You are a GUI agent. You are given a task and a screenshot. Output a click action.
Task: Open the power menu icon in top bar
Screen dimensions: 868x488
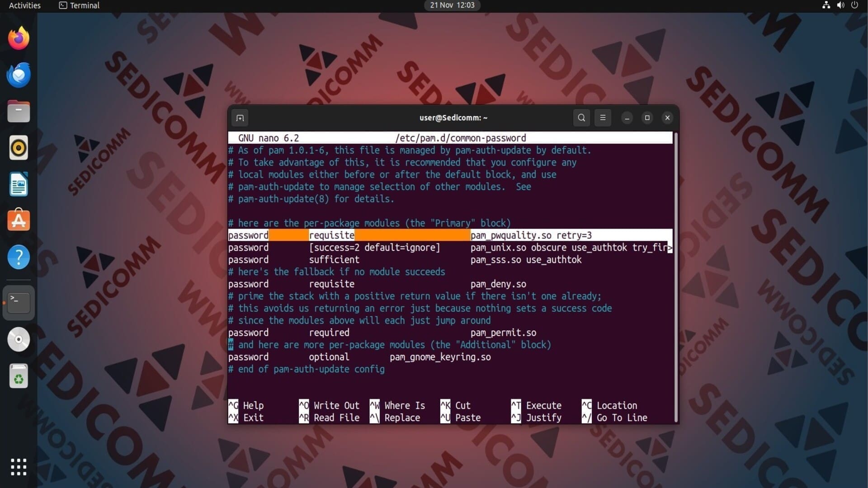(x=854, y=5)
